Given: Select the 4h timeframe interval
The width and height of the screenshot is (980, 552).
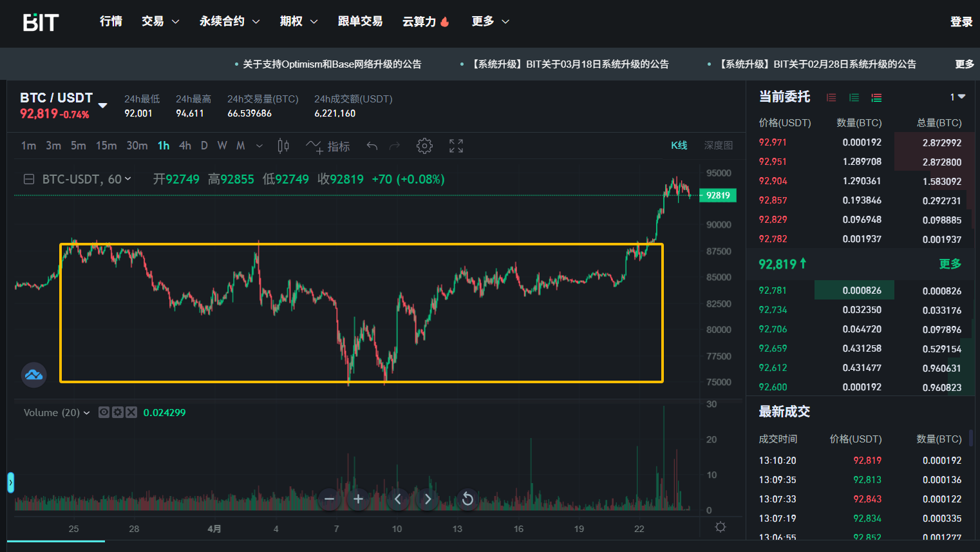Looking at the screenshot, I should click(x=185, y=146).
